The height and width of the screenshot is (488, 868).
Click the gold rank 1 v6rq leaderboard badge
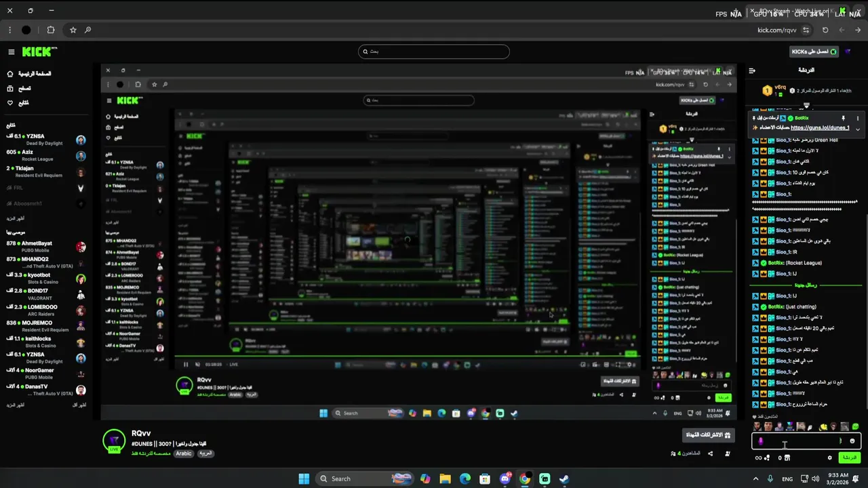click(767, 91)
